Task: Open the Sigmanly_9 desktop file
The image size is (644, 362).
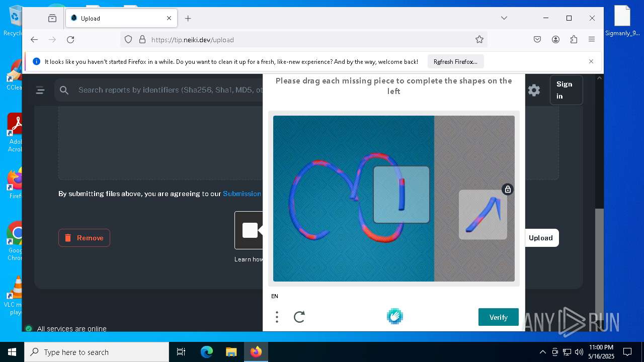Action: tap(622, 21)
